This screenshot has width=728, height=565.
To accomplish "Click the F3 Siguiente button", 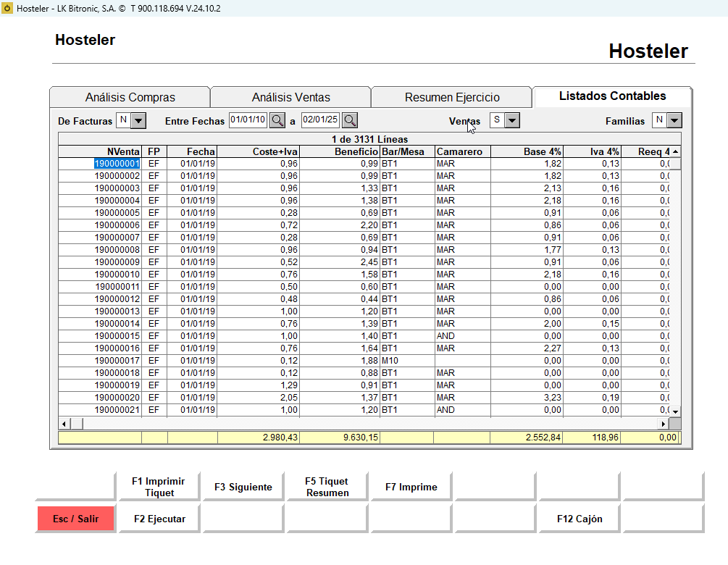I will coord(243,487).
